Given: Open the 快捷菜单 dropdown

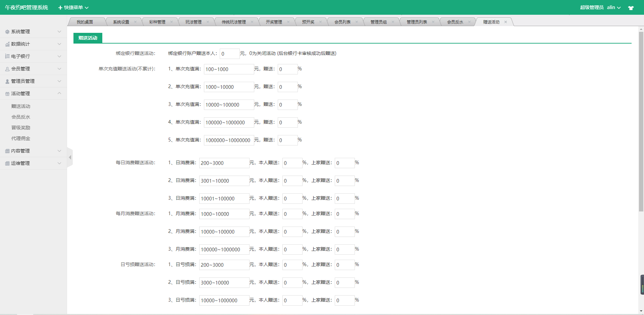Looking at the screenshot, I should [x=73, y=7].
